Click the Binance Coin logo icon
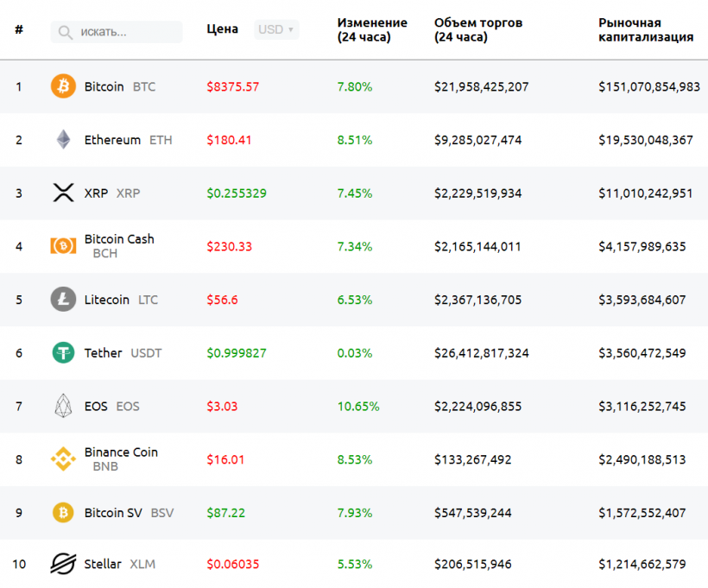This screenshot has height=588, width=708. tap(63, 459)
